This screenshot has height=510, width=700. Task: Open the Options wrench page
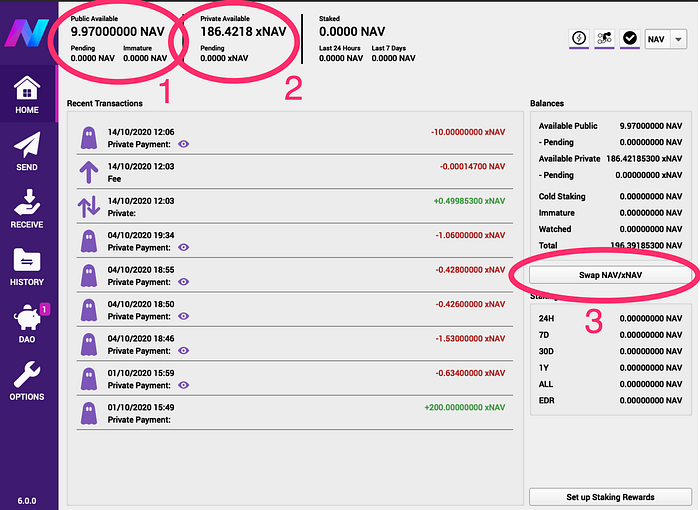point(27,381)
